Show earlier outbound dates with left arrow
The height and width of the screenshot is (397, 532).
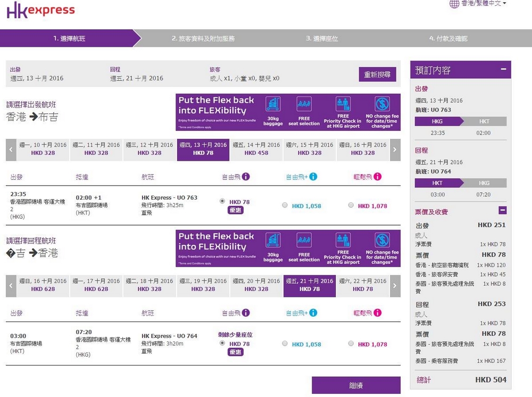(x=11, y=150)
